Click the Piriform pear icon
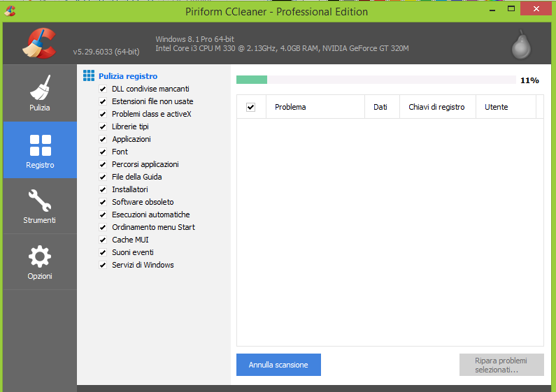 click(x=521, y=45)
